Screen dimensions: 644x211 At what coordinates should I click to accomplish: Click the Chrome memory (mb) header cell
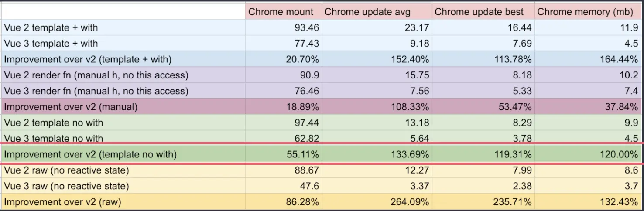click(589, 12)
